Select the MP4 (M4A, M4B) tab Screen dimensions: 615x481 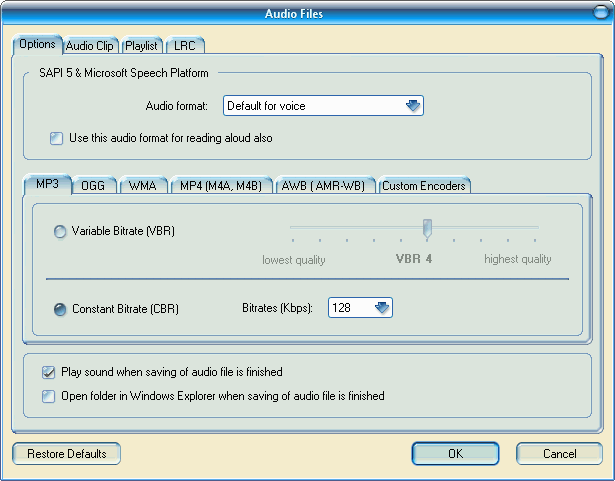click(221, 186)
